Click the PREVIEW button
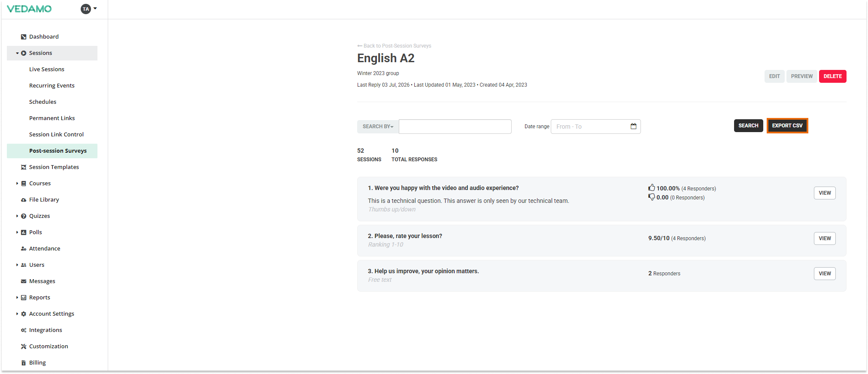This screenshot has height=374, width=868. pyautogui.click(x=802, y=76)
